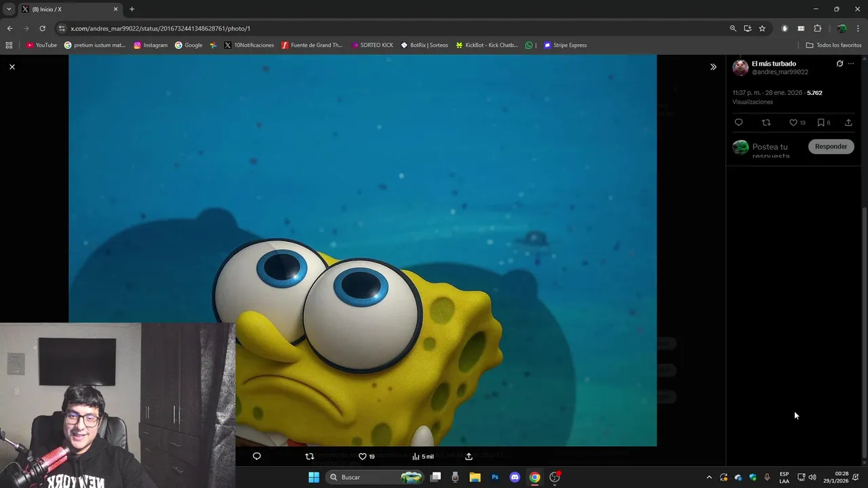Open the post's three-dot more menu
This screenshot has height=488, width=868.
pyautogui.click(x=851, y=64)
